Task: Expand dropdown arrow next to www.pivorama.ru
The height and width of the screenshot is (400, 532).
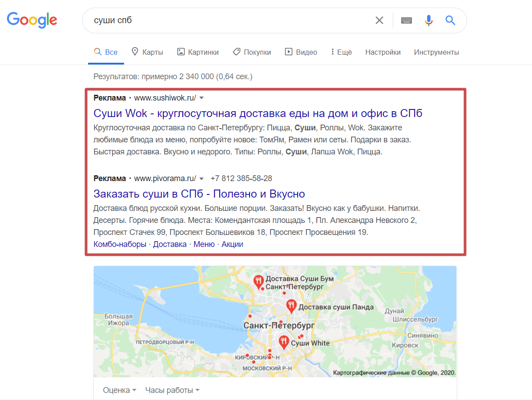Action: point(202,179)
